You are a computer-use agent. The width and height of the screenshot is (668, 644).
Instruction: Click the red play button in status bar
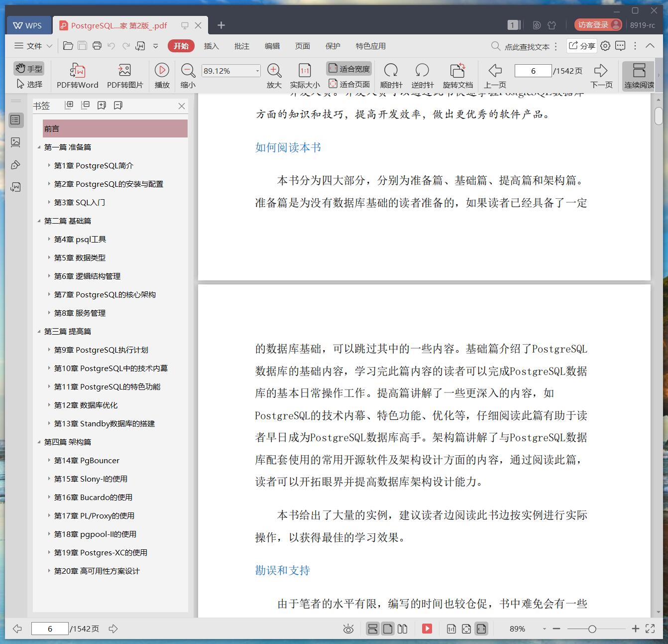click(427, 629)
